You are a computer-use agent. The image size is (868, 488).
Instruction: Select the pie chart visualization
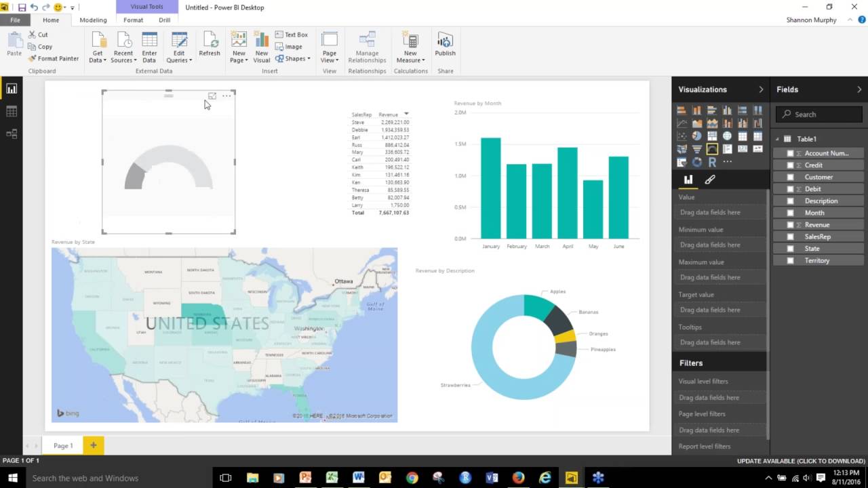[x=696, y=136]
